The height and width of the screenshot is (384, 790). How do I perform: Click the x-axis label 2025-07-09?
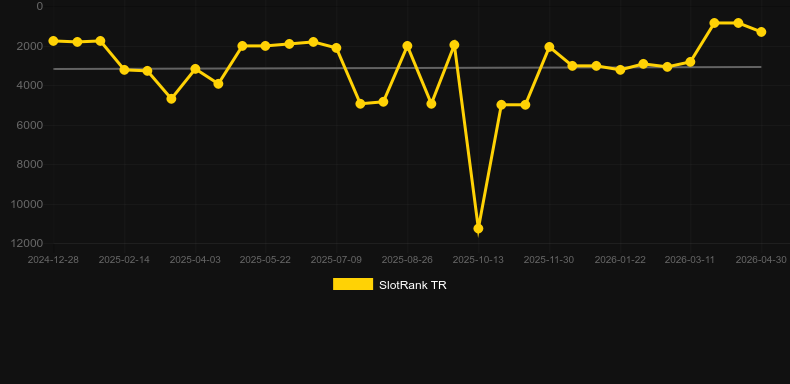coord(336,260)
